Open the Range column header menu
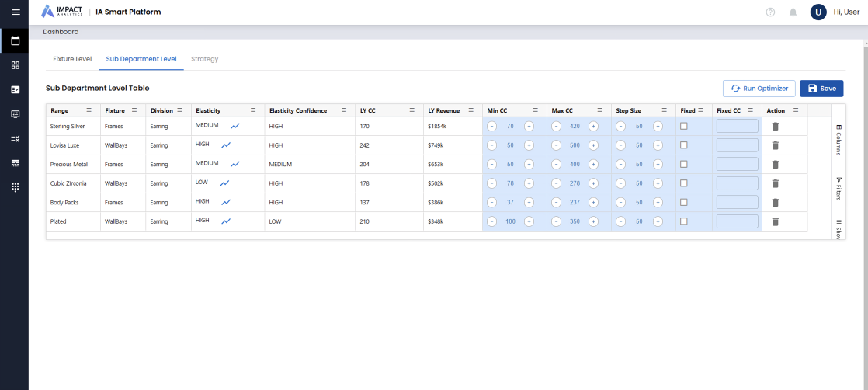This screenshot has width=868, height=390. coord(89,110)
